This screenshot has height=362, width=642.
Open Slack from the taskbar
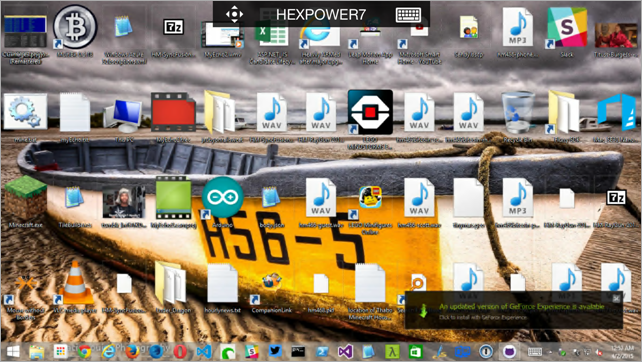251,352
